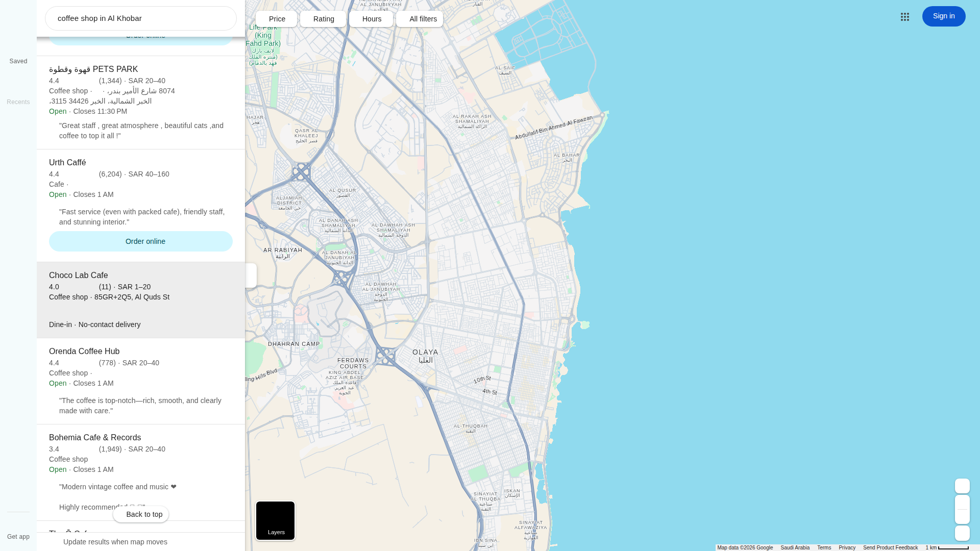Click the Saudi Arabia footer link
The height and width of the screenshot is (551, 980).
pyautogui.click(x=795, y=548)
